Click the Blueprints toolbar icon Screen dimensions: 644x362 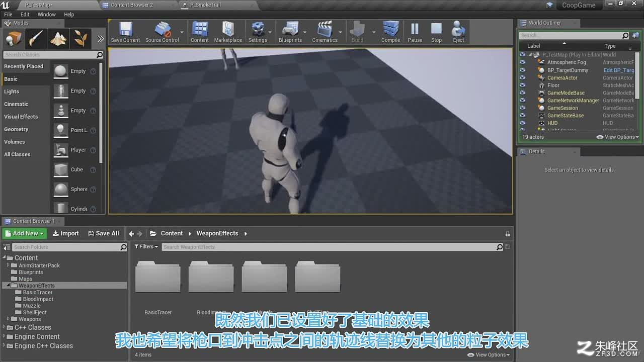coord(290,29)
